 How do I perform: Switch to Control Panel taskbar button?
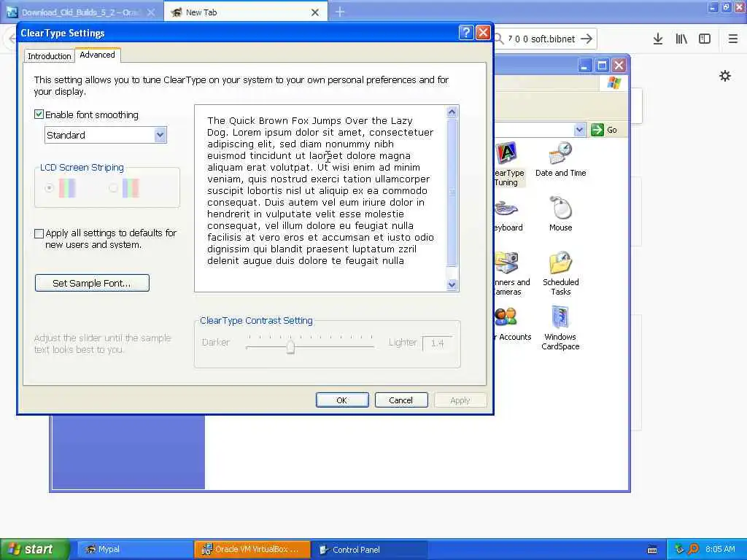pos(370,549)
